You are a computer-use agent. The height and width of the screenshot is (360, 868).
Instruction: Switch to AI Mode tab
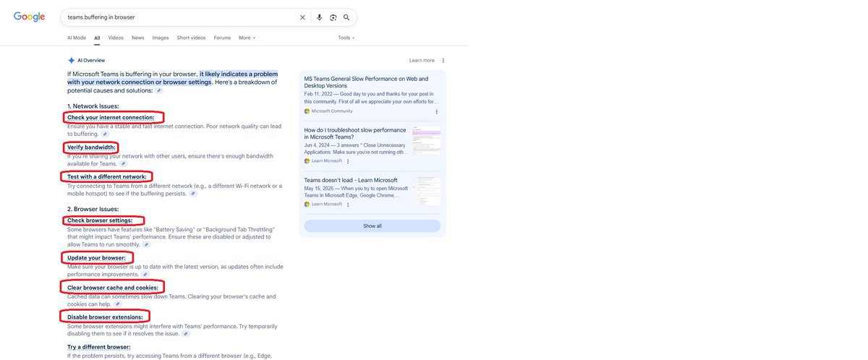pyautogui.click(x=77, y=38)
